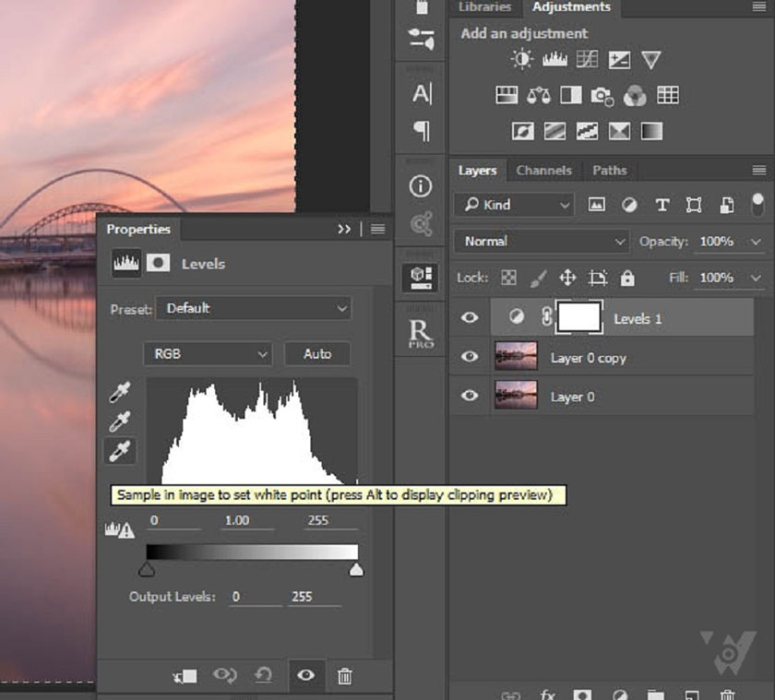
Task: Add a Gradient Map adjustment
Action: 652,131
